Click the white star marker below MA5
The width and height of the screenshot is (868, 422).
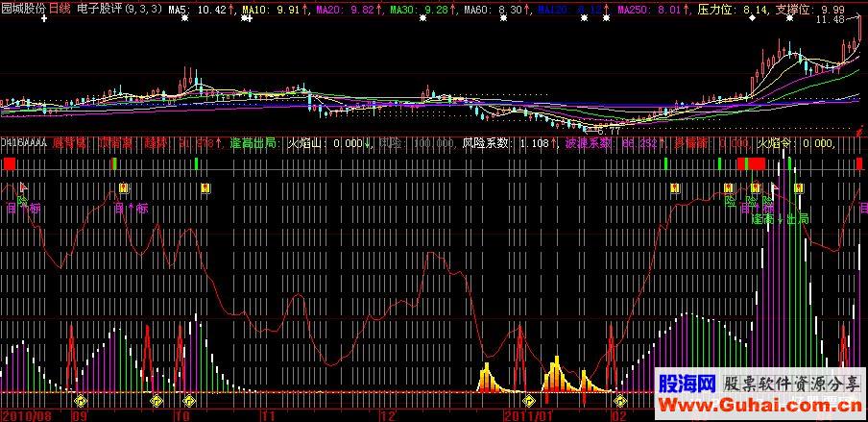click(184, 18)
